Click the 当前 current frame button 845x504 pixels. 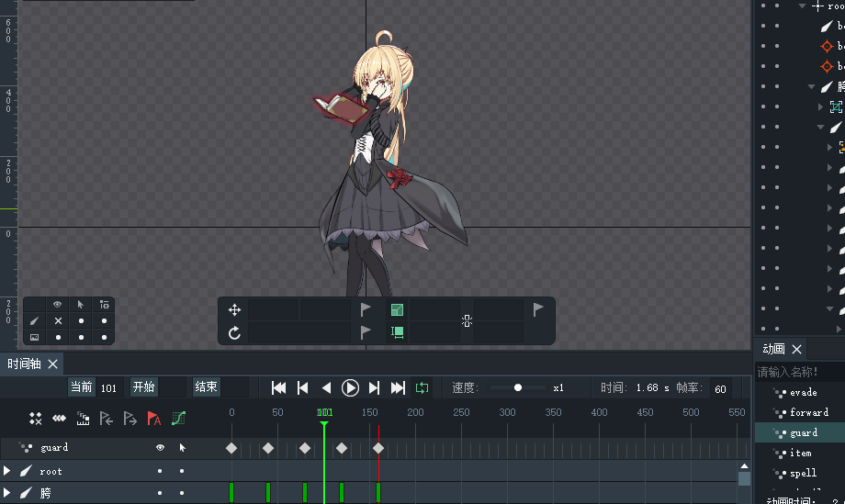coord(82,387)
